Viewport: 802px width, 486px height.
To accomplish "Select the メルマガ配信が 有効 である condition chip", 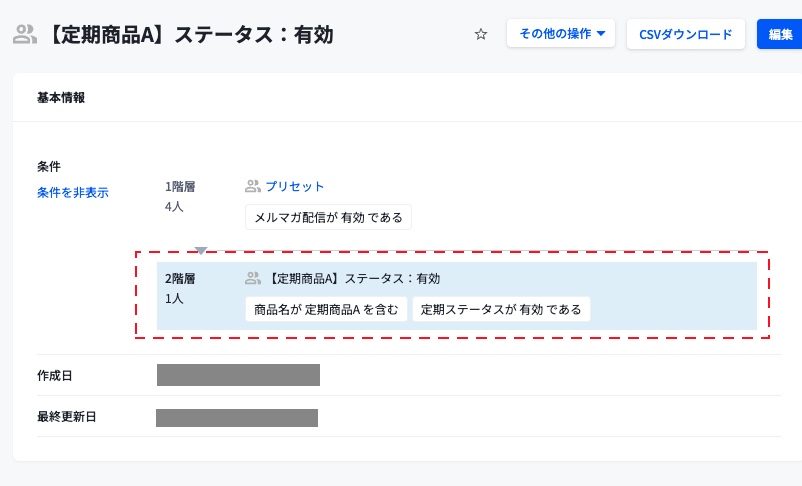I will click(328, 217).
